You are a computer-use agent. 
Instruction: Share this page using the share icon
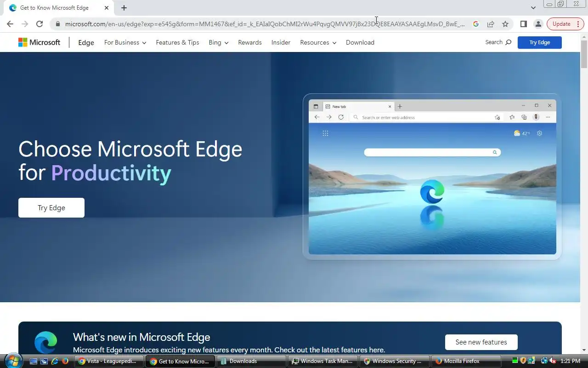pyautogui.click(x=491, y=24)
